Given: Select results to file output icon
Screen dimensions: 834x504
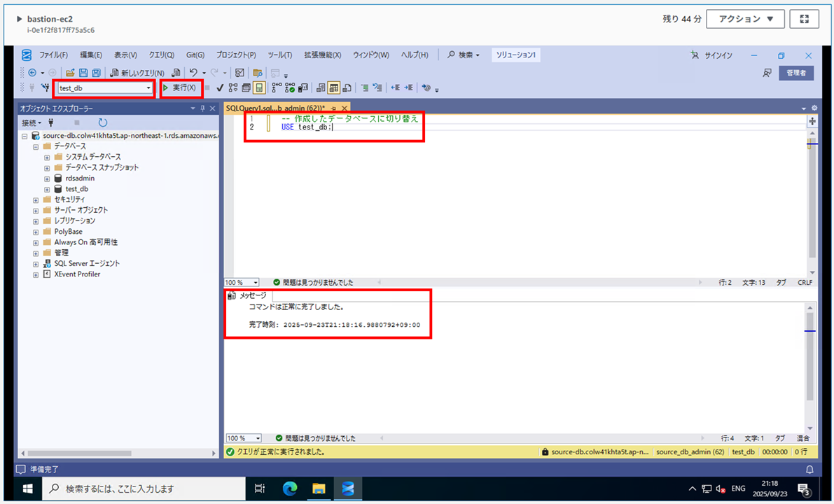Looking at the screenshot, I should click(347, 87).
